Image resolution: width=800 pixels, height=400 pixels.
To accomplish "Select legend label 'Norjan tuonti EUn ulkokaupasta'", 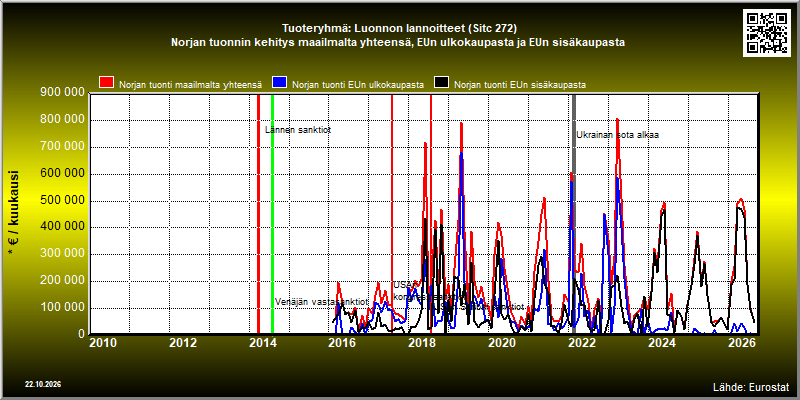I will [358, 85].
